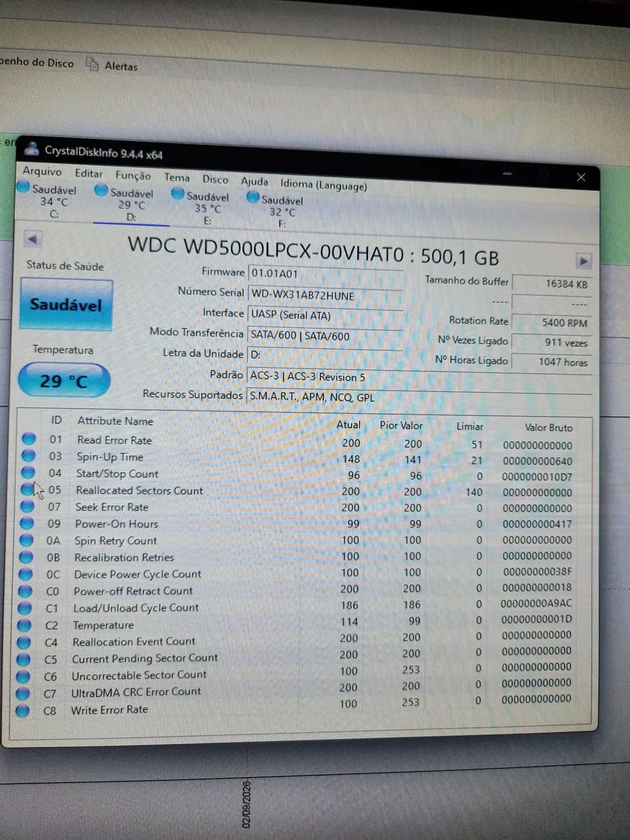Image resolution: width=630 pixels, height=840 pixels.
Task: Open the Tema menu
Action: [177, 177]
